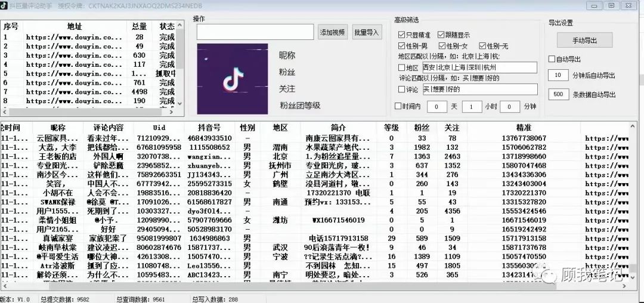Click the 电话15717913158 bio cell

pos(339,238)
